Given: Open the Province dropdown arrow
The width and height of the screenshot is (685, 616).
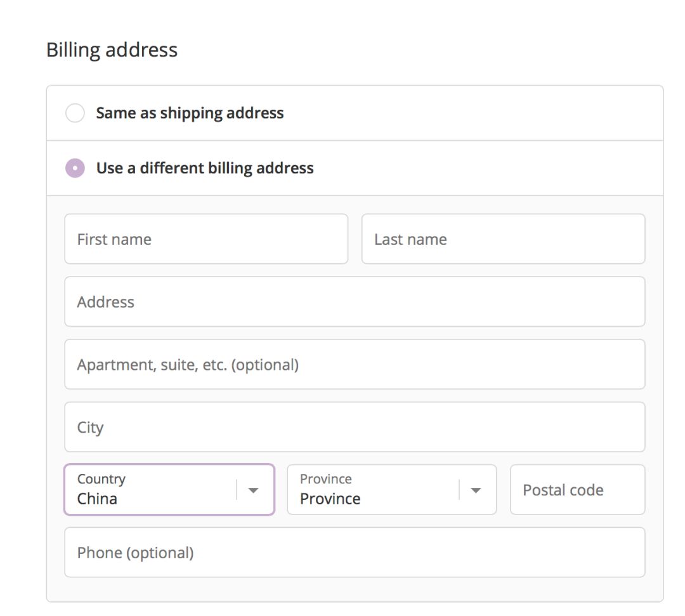Looking at the screenshot, I should [476, 490].
